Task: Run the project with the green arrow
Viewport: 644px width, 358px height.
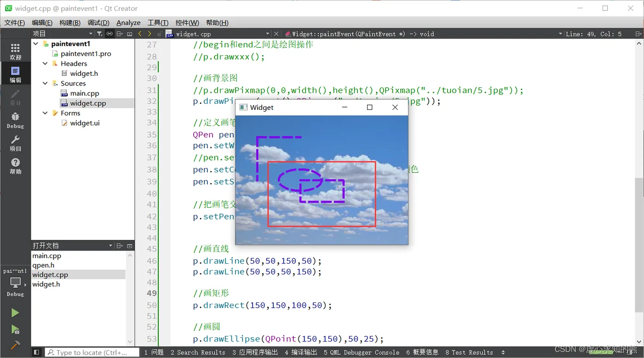Action: (15, 313)
